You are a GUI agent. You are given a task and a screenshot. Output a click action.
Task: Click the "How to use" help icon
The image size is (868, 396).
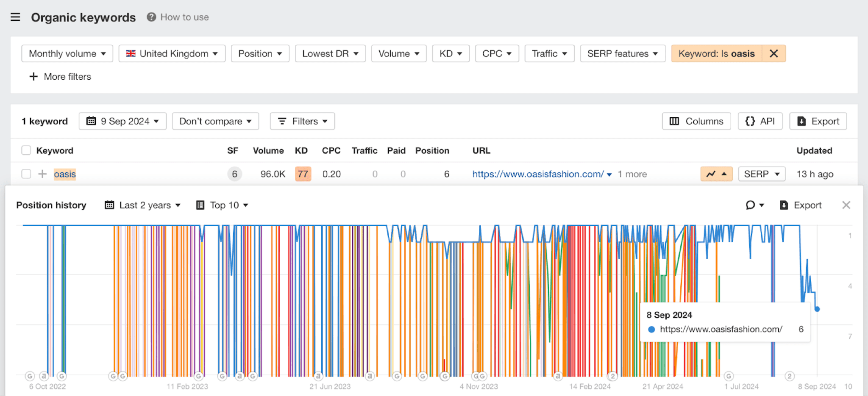[x=151, y=17]
